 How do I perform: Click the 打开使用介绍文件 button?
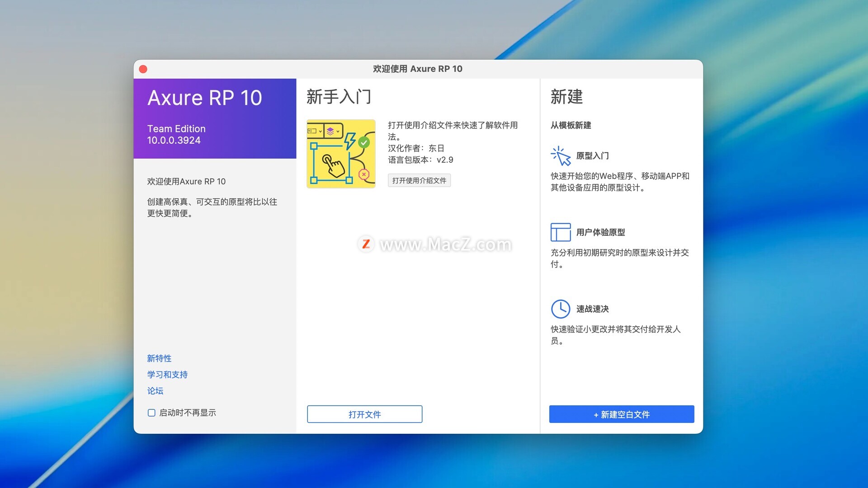coord(419,180)
